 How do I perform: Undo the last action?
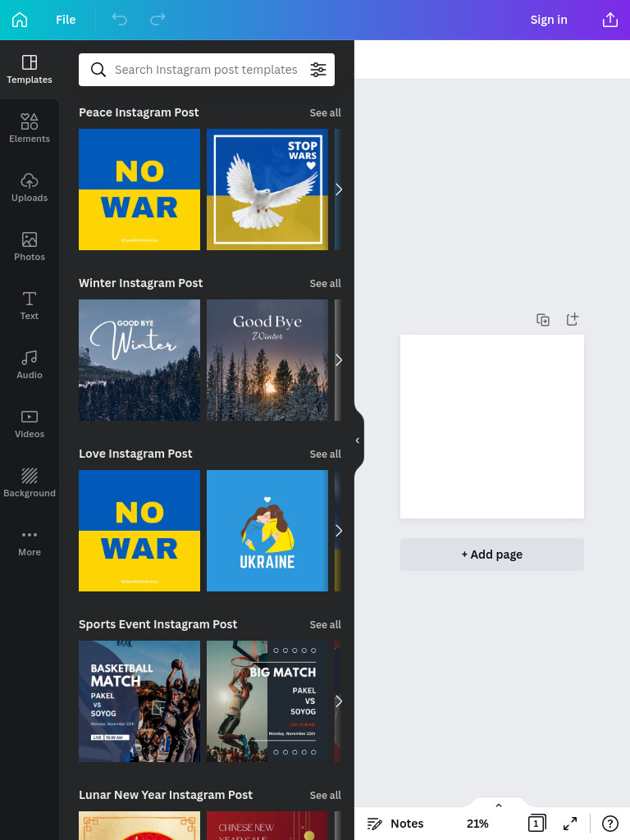120,20
